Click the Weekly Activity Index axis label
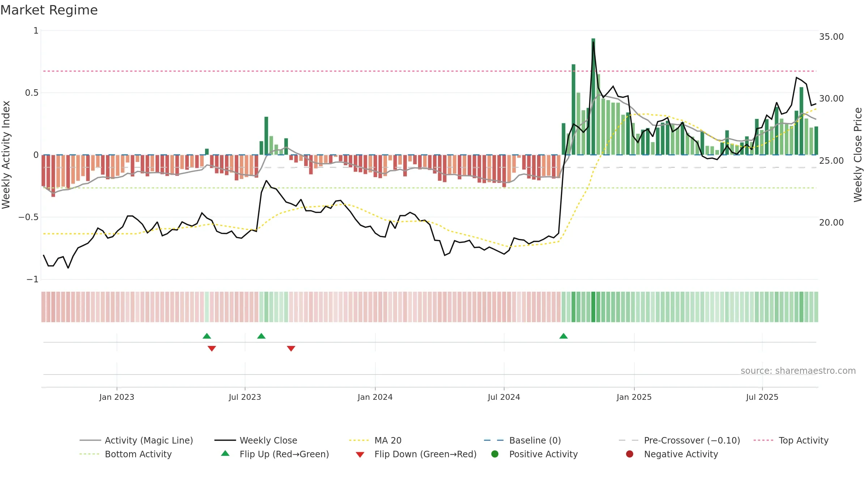The width and height of the screenshot is (868, 488). click(x=6, y=155)
